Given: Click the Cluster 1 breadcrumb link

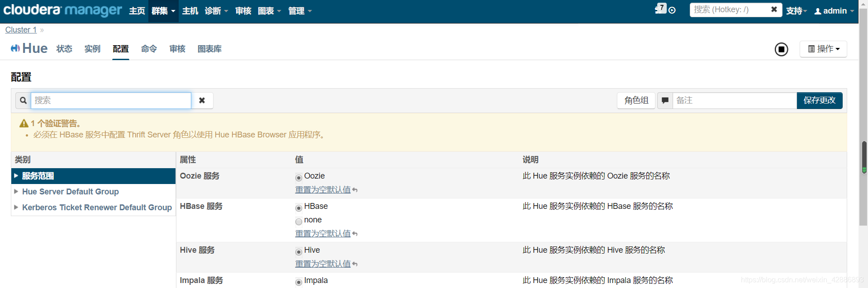Looking at the screenshot, I should (x=21, y=30).
